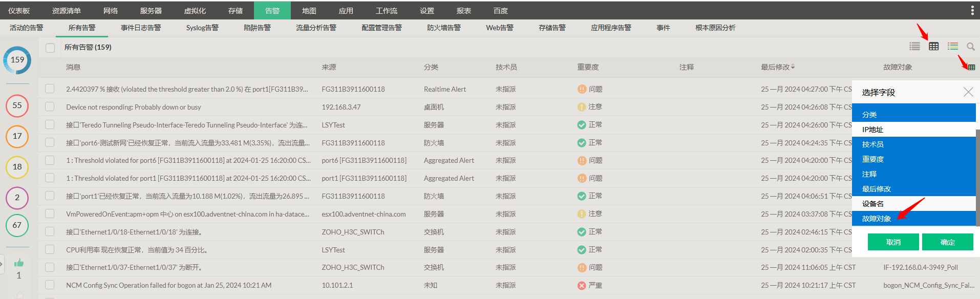This screenshot has height=299, width=980.
Task: Check Threshold violated for port6 row
Action: [50, 160]
